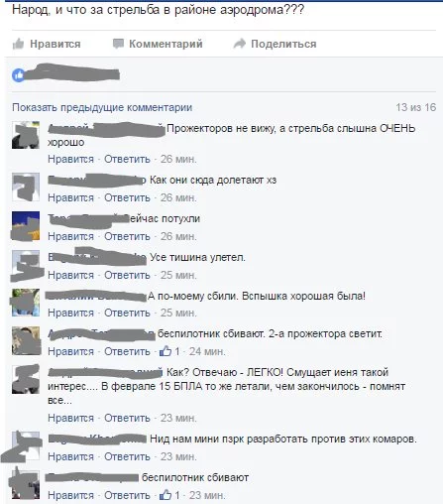Click the '13 из 16' comment counter
Screen dimensions: 443x504
pos(416,107)
